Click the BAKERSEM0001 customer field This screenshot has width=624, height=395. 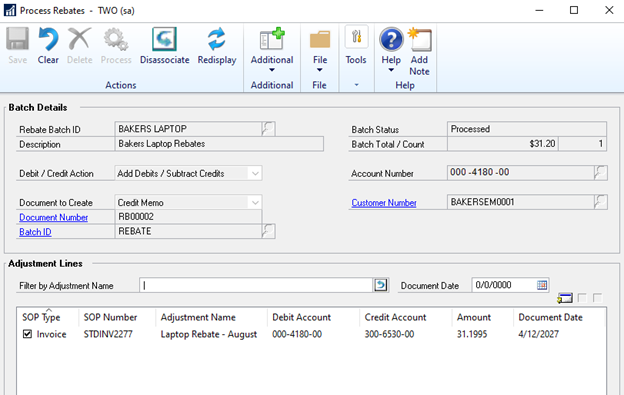(521, 202)
